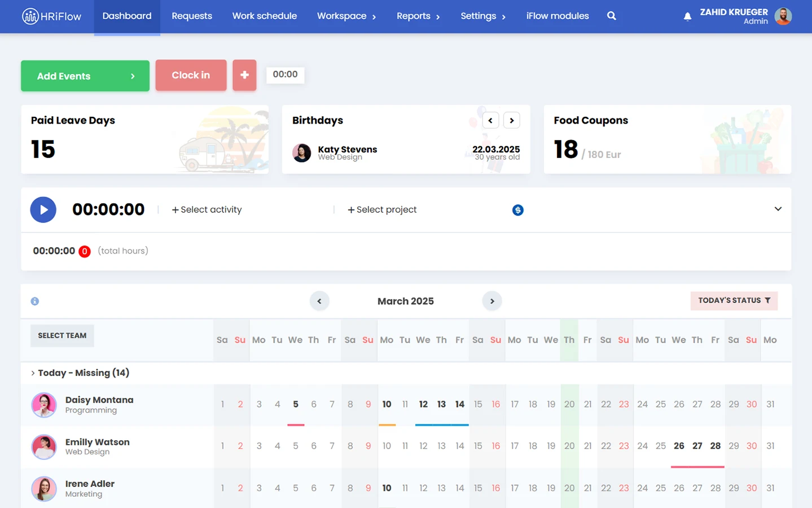Start the timer with play button
This screenshot has height=508, width=812.
tap(43, 210)
